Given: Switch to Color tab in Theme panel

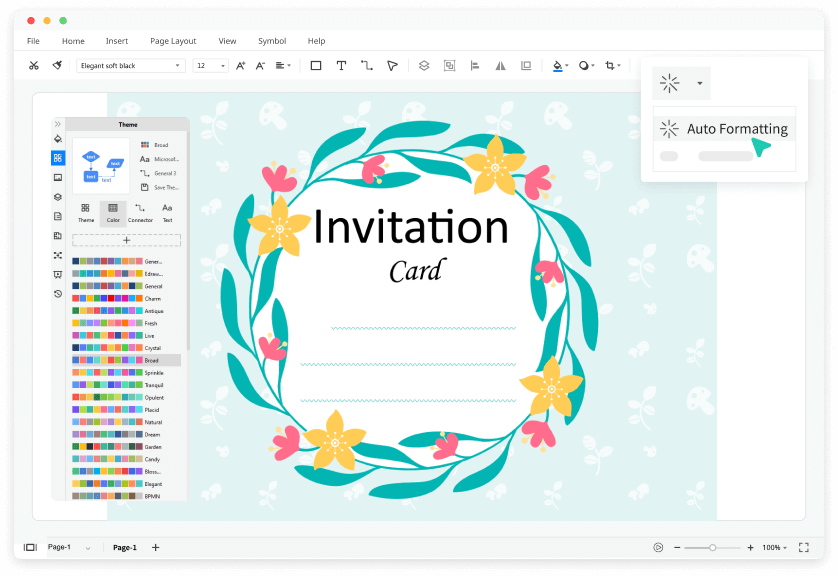Looking at the screenshot, I should 113,213.
